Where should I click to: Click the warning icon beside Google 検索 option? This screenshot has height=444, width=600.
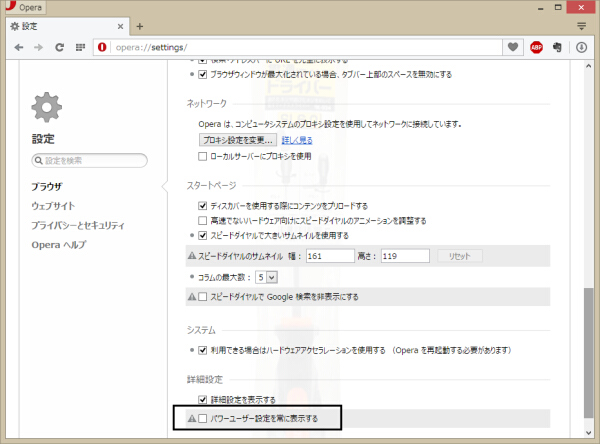point(192,297)
